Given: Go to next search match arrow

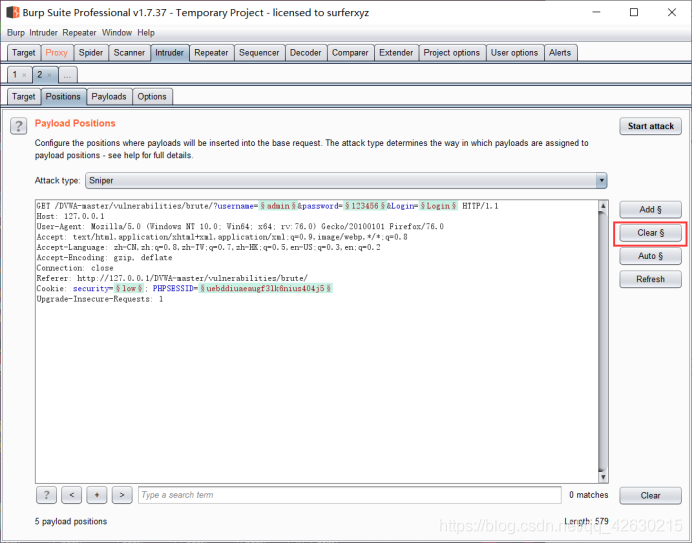Looking at the screenshot, I should [x=122, y=495].
